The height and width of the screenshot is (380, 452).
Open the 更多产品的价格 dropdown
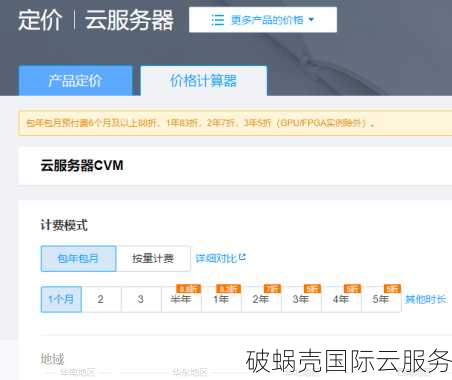(x=263, y=20)
